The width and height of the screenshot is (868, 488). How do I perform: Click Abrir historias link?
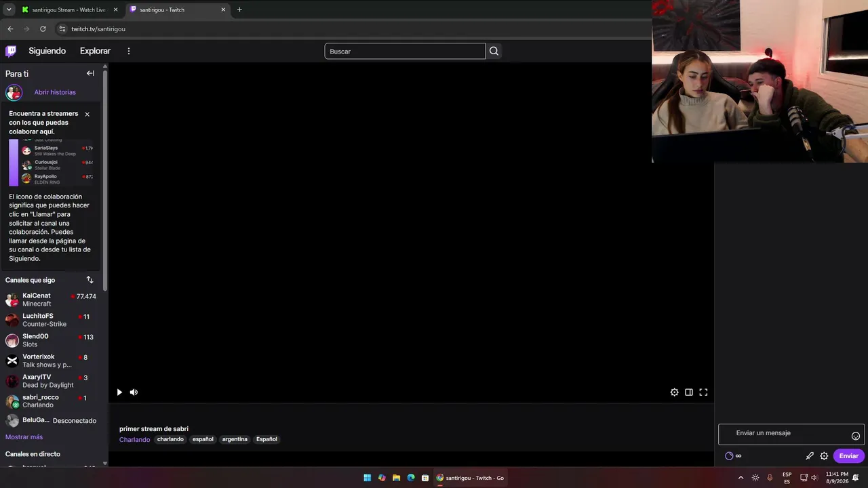55,92
